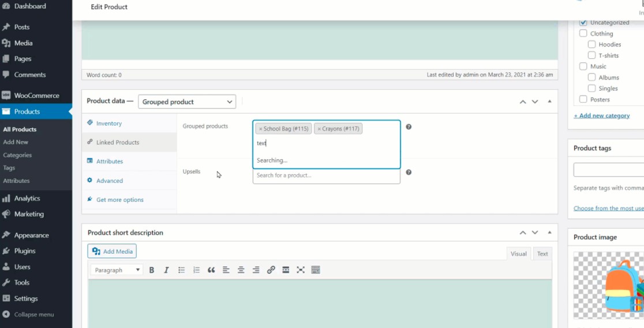Open the Grouped product type dropdown
Screen dimensions: 644x328
[x=187, y=101]
